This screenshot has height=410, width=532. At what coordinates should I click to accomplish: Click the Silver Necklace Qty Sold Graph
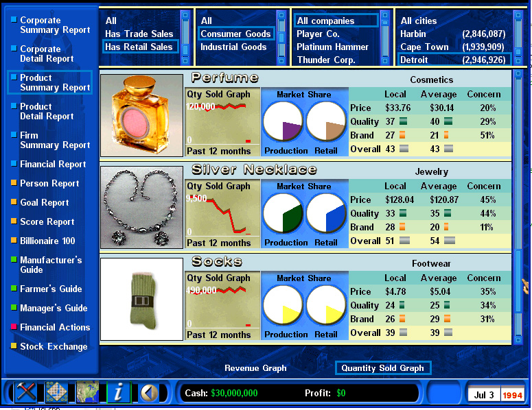pos(222,214)
